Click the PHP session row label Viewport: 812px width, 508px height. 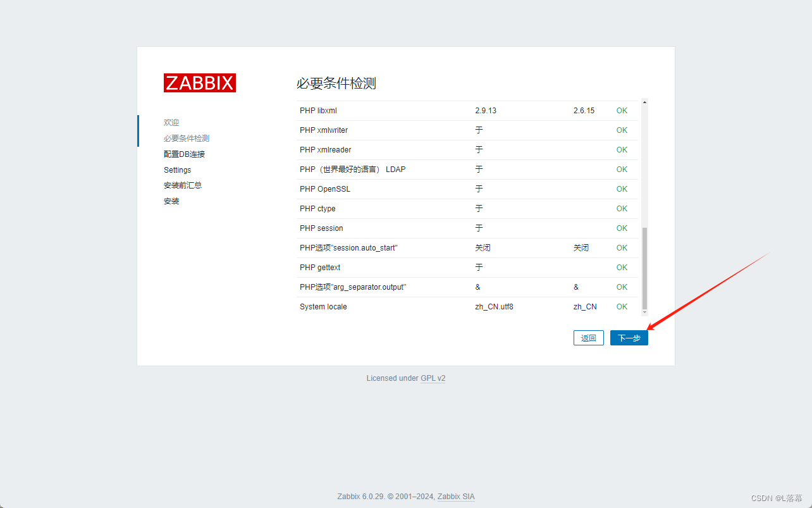tap(321, 228)
